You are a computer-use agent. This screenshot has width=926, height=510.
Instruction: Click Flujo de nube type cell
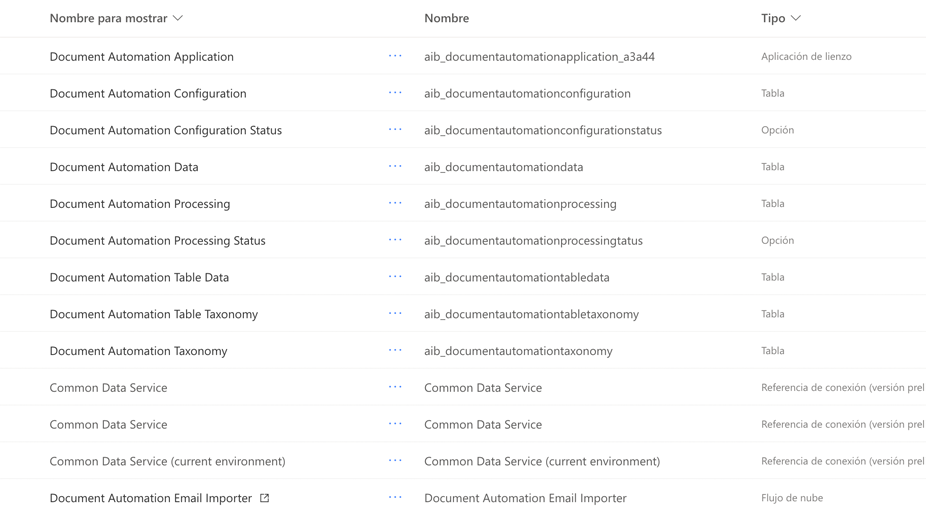(x=792, y=498)
